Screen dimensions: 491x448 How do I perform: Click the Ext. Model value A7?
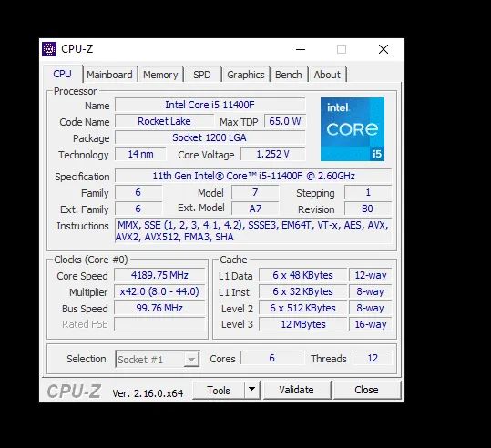coord(255,209)
